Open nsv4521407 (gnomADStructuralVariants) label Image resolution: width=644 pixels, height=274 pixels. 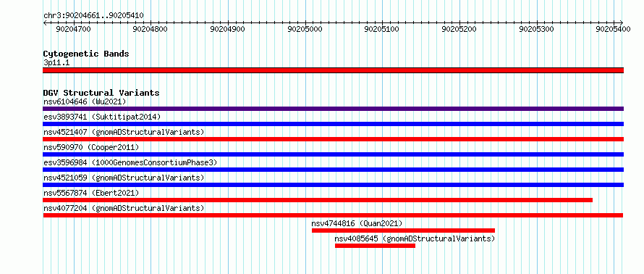click(124, 132)
